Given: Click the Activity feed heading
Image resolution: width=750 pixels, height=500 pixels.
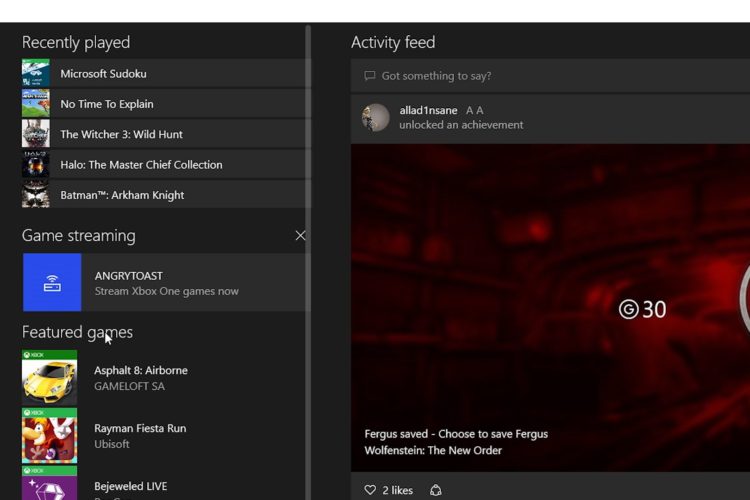Looking at the screenshot, I should 393,43.
